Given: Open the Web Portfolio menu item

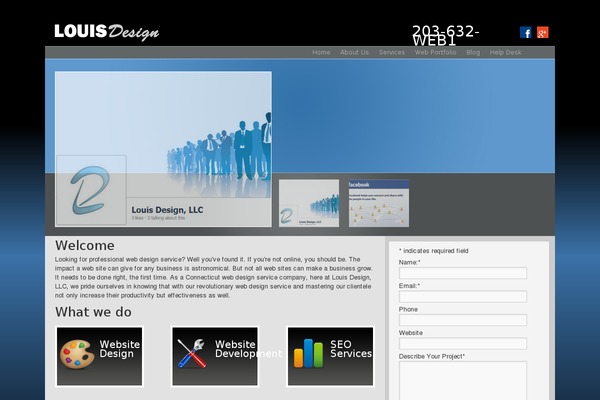Looking at the screenshot, I should point(435,52).
